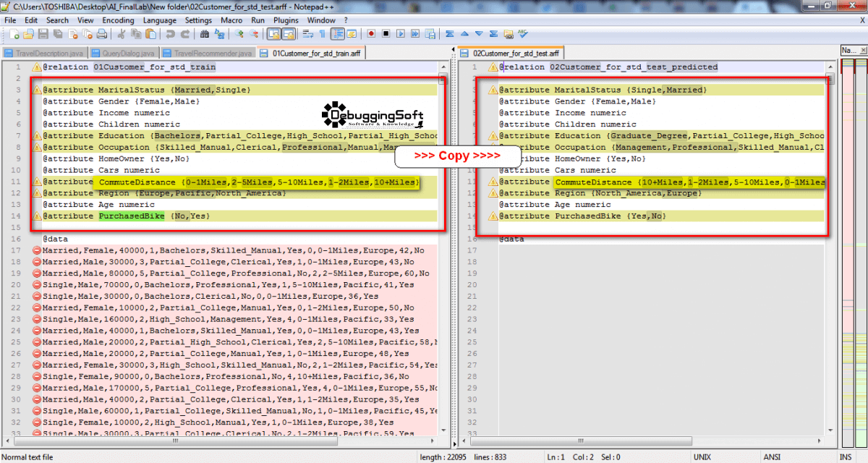Viewport: 868px width, 463px height.
Task: Click the Undo toolbar icon
Action: 170,33
